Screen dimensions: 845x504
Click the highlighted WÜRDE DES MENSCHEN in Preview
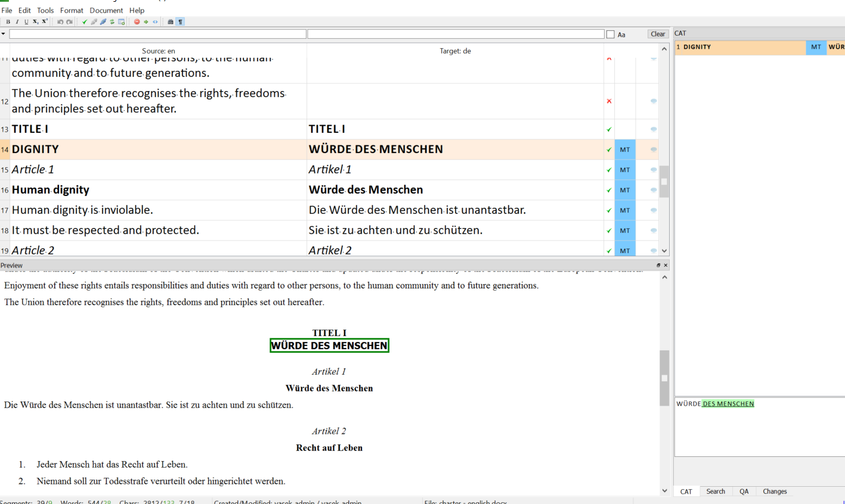(329, 346)
